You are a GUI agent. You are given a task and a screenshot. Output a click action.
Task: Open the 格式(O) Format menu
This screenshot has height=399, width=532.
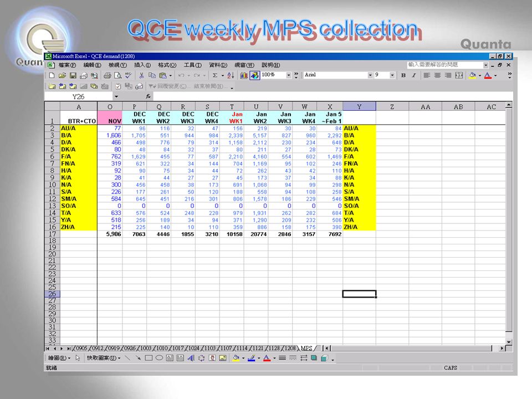(167, 65)
